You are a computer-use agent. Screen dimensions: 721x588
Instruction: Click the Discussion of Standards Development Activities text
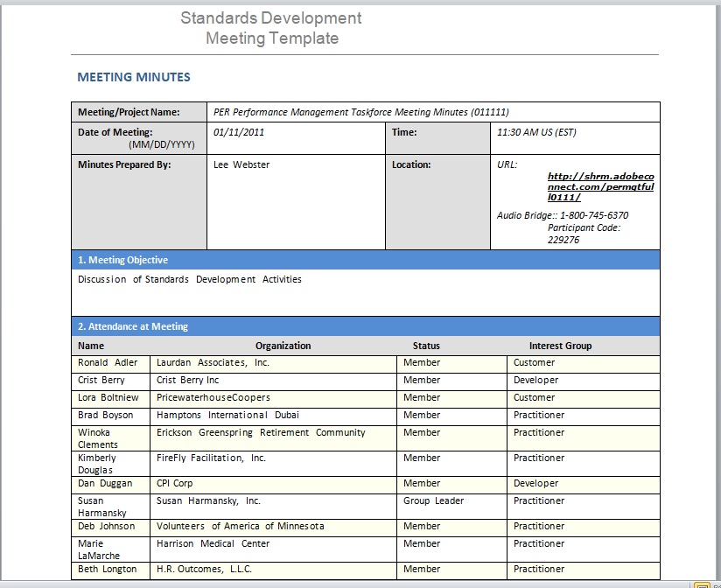pyautogui.click(x=190, y=280)
